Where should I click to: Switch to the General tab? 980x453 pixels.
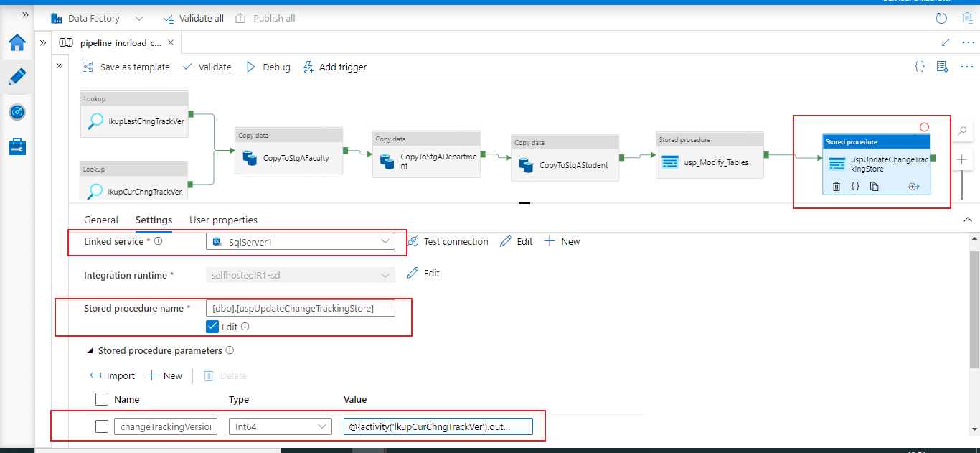[101, 220]
